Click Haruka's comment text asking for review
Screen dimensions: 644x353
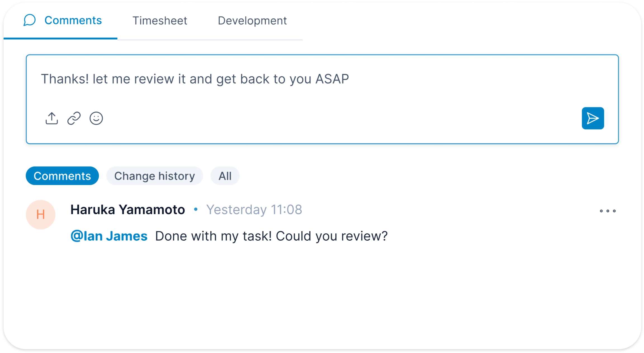(x=271, y=236)
